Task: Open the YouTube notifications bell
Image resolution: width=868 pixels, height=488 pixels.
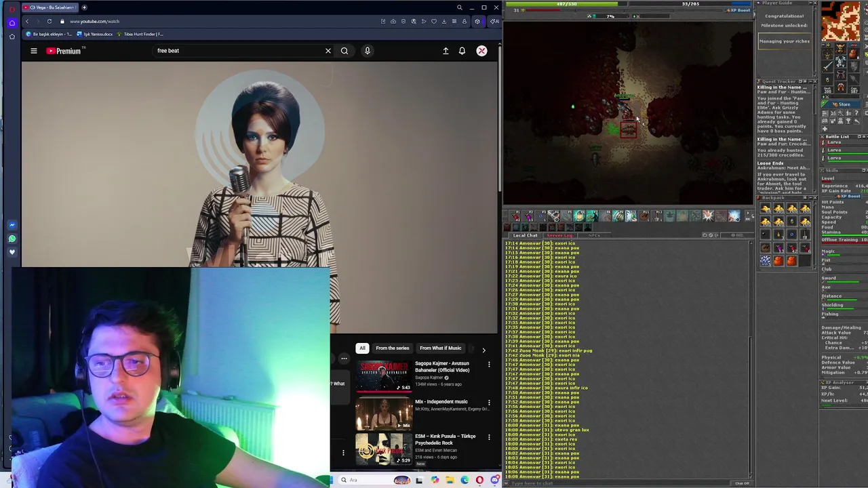Action: click(462, 51)
